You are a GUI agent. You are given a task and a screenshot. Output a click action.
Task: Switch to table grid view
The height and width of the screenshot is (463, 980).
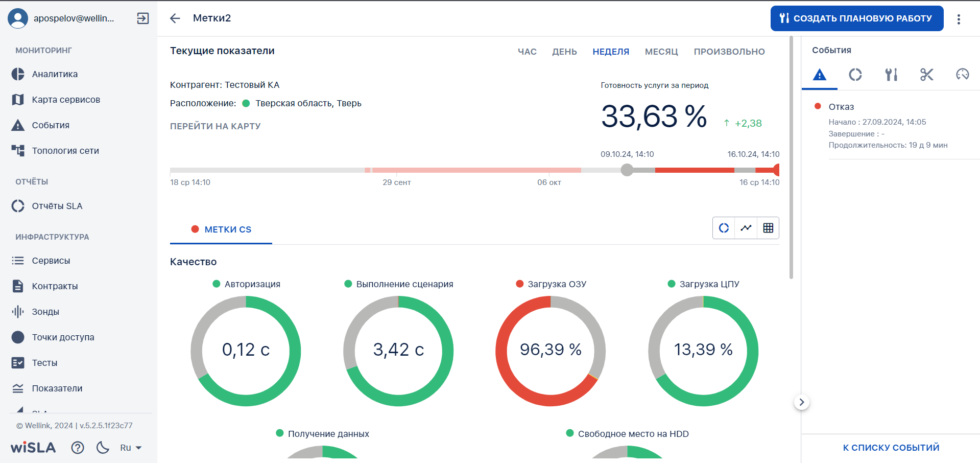pyautogui.click(x=768, y=228)
